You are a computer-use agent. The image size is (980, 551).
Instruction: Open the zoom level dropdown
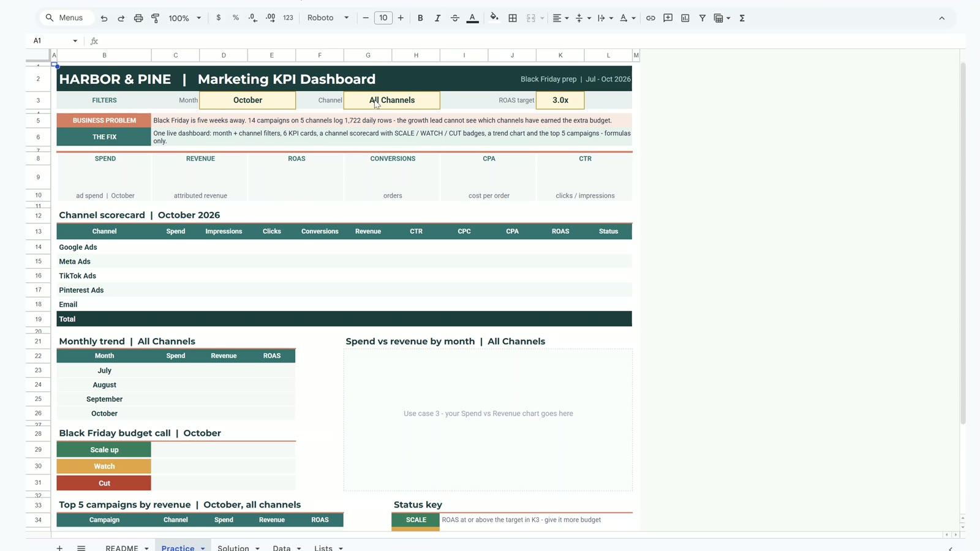(x=185, y=18)
